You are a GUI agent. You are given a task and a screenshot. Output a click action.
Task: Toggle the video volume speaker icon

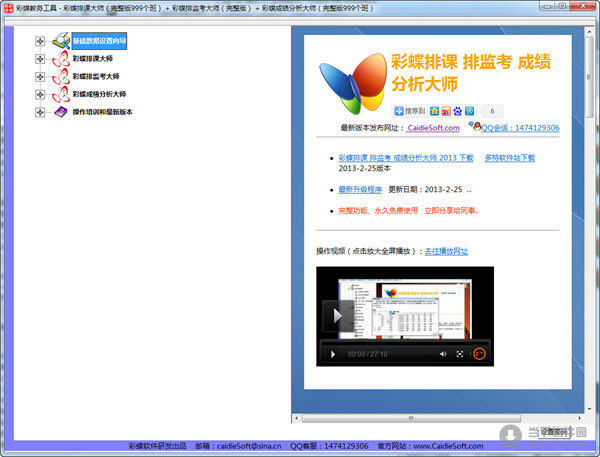pos(443,354)
